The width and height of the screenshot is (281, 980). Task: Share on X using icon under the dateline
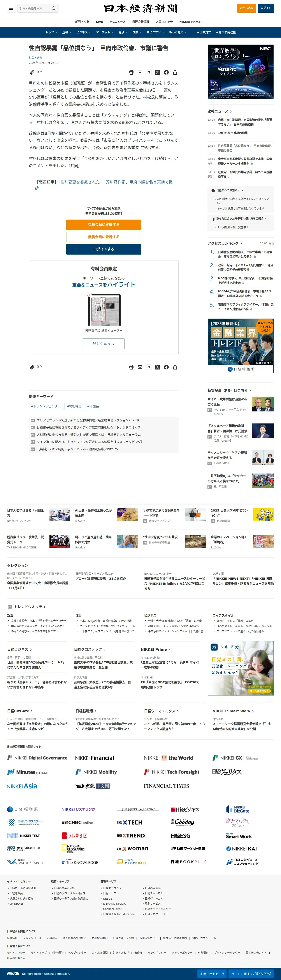(158, 72)
